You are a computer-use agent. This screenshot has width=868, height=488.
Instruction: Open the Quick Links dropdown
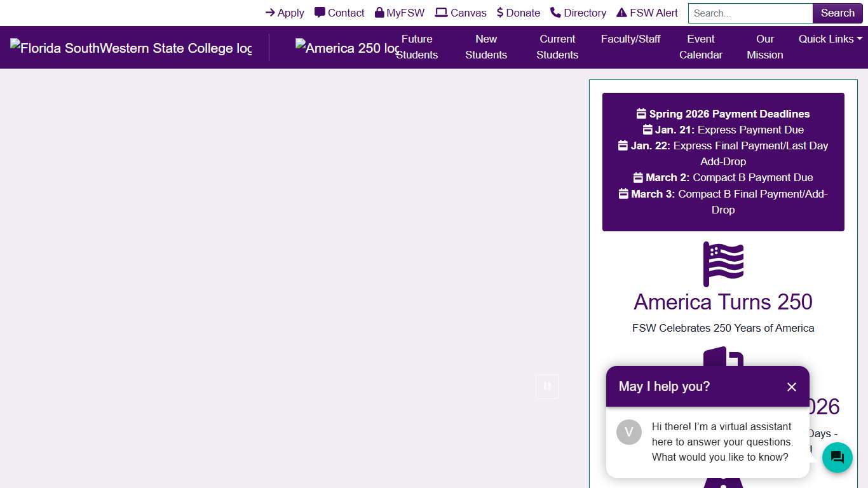pos(826,39)
